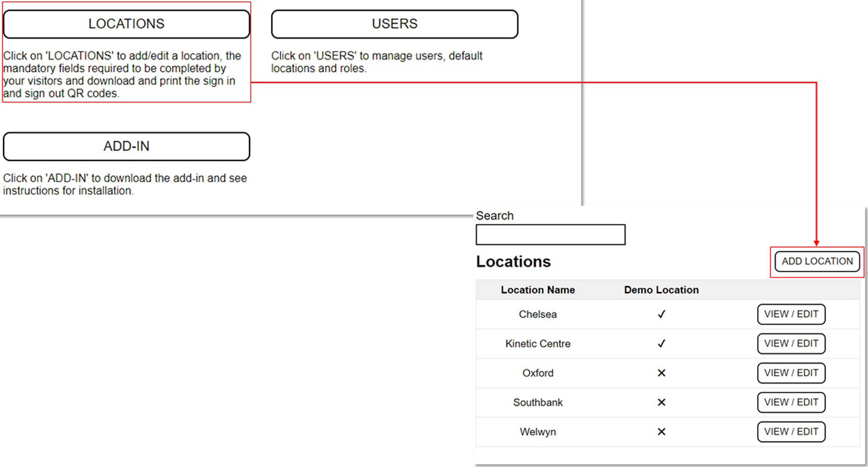The height and width of the screenshot is (467, 868).
Task: Select the Location Name column header
Action: [x=538, y=290]
